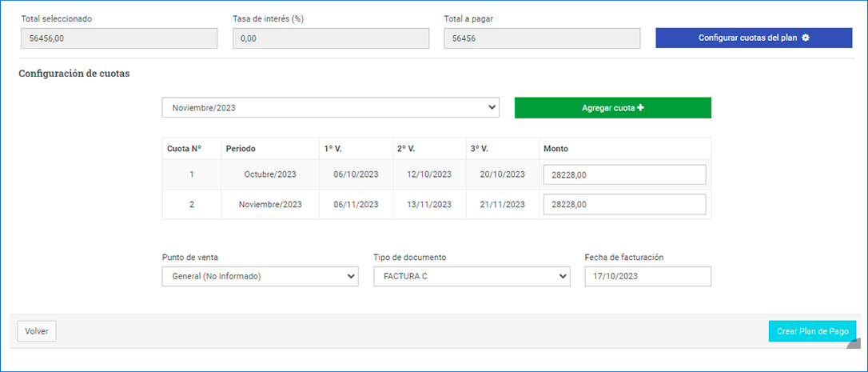
Task: Click the Total a pagar field
Action: point(542,38)
